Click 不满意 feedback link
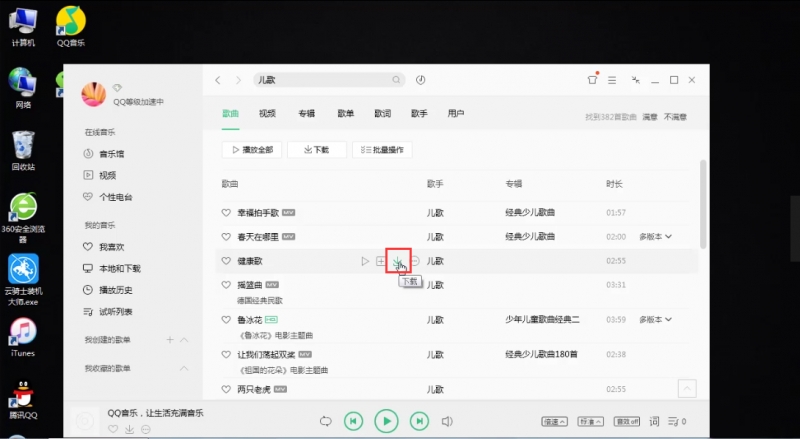Image resolution: width=800 pixels, height=439 pixels. (x=676, y=117)
